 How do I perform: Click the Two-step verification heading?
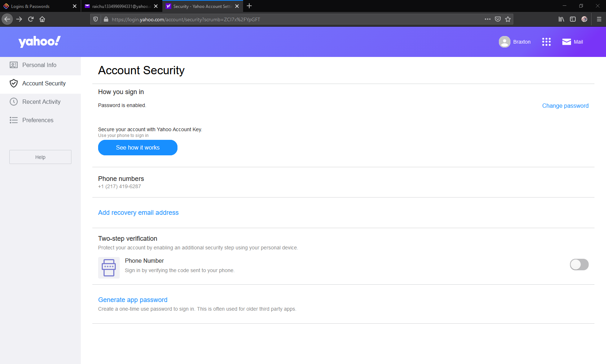click(128, 239)
